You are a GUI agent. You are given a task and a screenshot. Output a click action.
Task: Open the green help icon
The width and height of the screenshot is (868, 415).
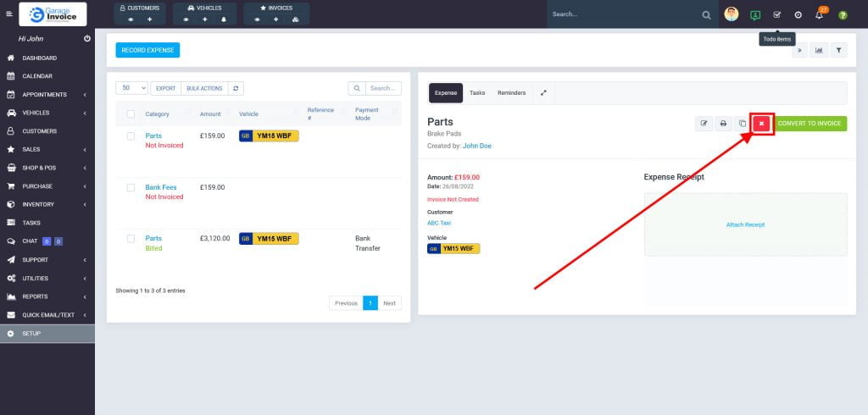coord(843,15)
